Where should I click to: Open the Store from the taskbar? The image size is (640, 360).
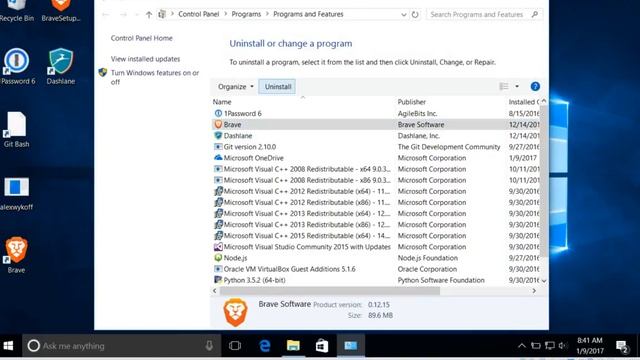tap(322, 346)
